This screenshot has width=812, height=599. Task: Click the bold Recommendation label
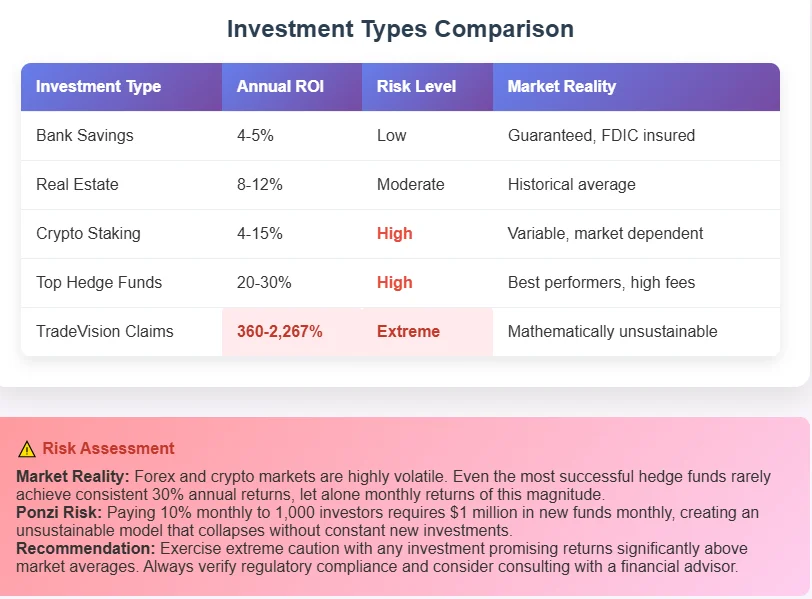click(84, 549)
